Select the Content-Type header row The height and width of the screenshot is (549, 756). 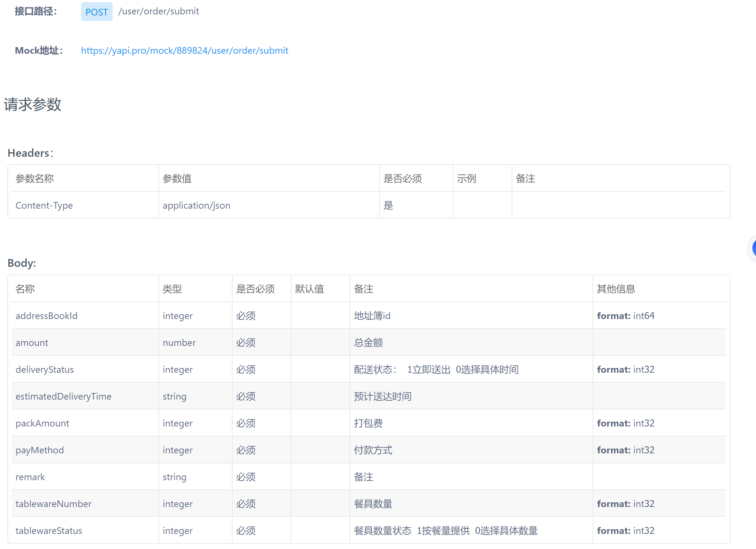click(44, 205)
